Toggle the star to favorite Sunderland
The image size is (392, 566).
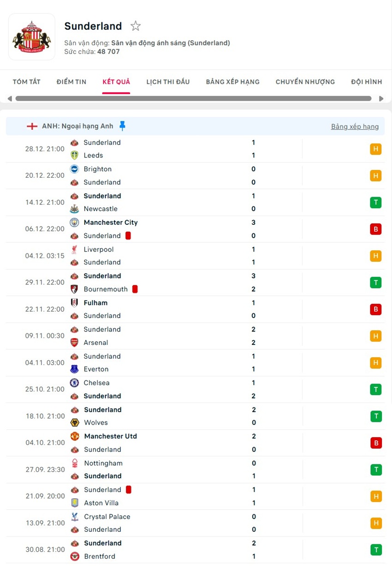pos(136,26)
